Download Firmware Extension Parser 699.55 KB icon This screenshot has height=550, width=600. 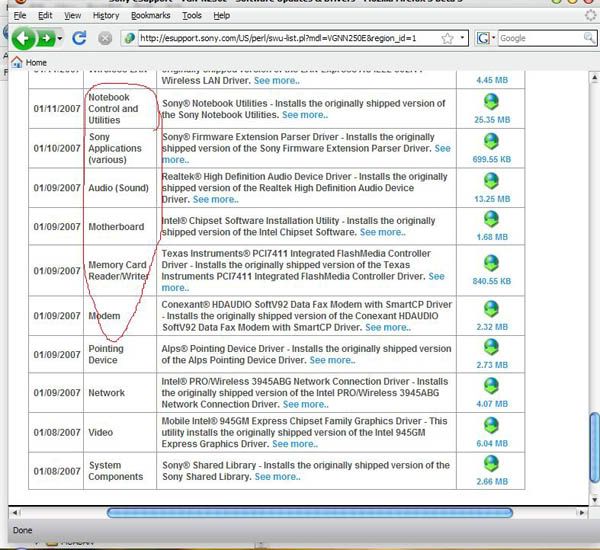tap(491, 142)
